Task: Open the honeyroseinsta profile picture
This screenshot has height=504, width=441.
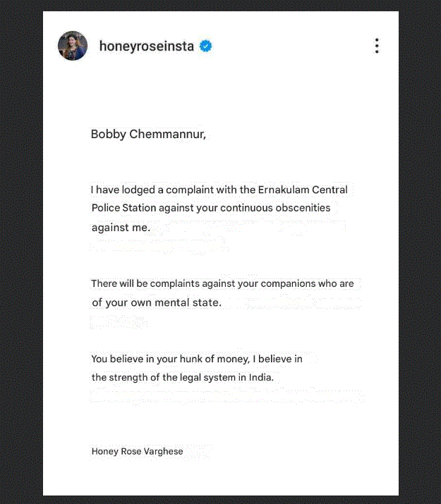Action: click(x=73, y=46)
